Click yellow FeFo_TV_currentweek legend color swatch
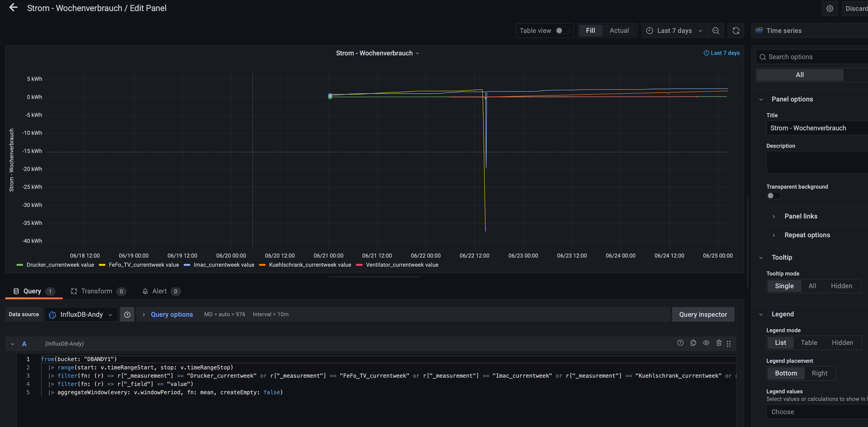868x427 pixels. [102, 265]
